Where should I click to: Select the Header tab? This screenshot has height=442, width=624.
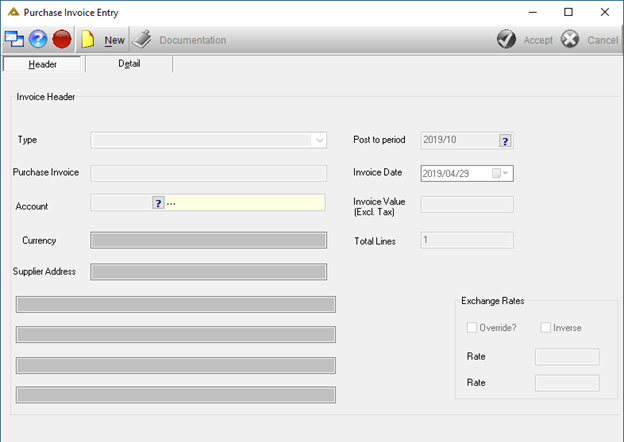coord(42,64)
